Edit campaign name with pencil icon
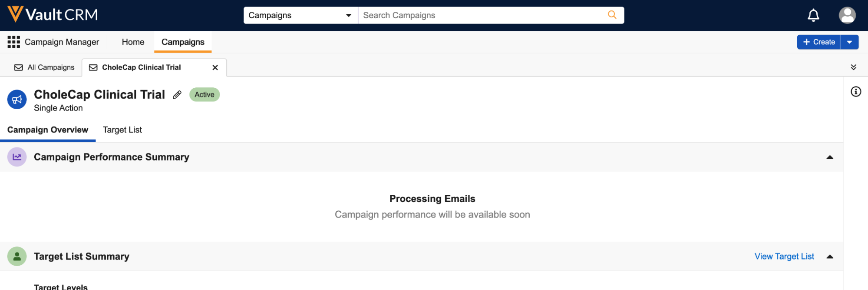Image resolution: width=868 pixels, height=290 pixels. click(x=177, y=95)
